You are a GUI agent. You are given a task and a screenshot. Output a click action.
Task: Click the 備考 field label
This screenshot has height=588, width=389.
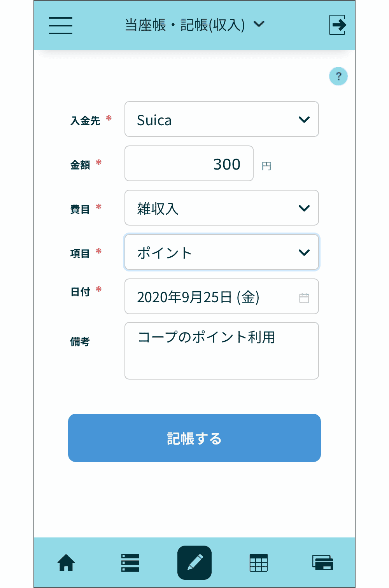80,342
